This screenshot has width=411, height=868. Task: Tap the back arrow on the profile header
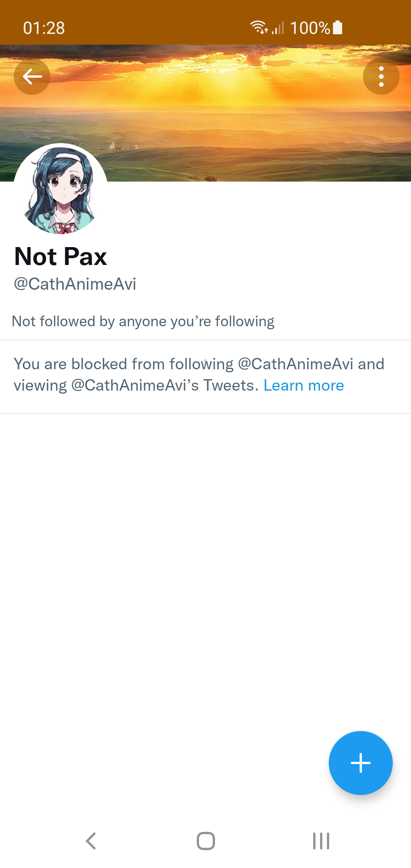coord(32,77)
